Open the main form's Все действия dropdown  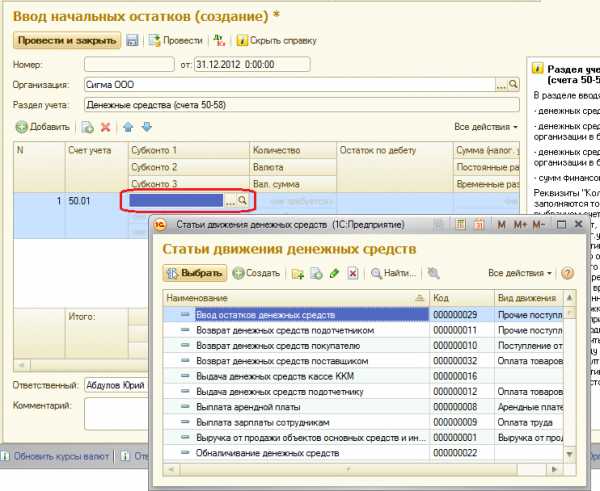click(x=486, y=127)
